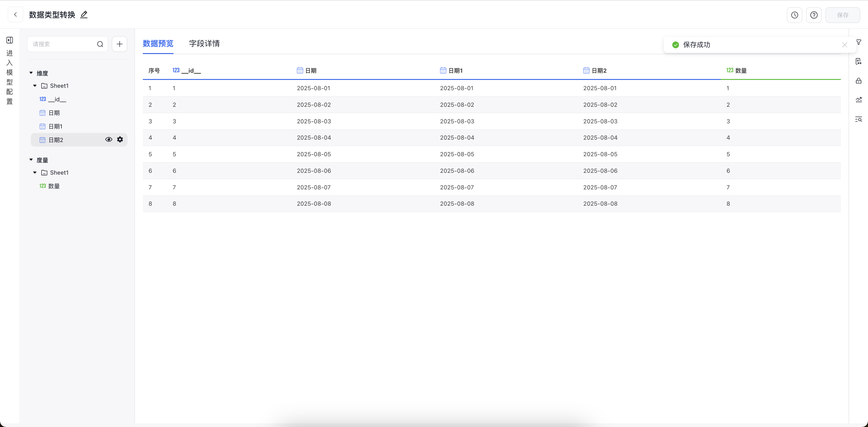Click calendar type icon in 日期1 header

click(x=443, y=71)
